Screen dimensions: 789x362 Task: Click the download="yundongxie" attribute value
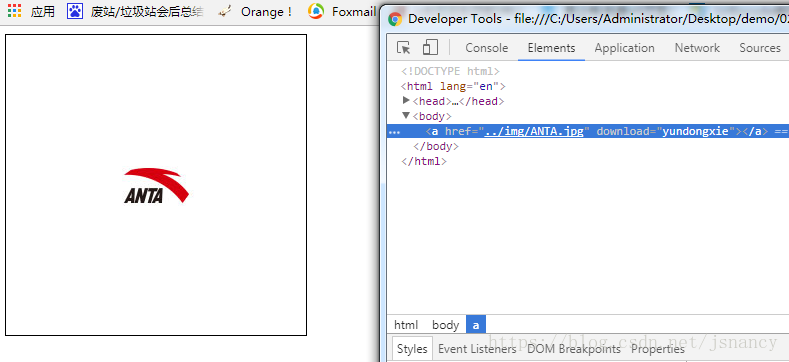pos(695,131)
